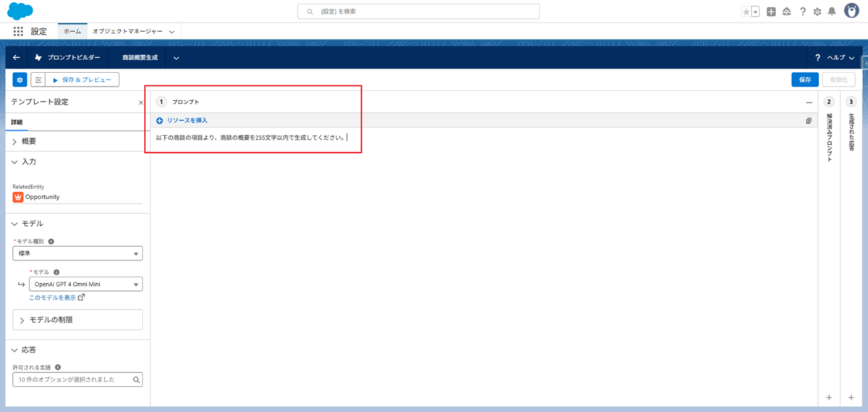
Task: Click the Setup gear icon in header
Action: tap(817, 12)
